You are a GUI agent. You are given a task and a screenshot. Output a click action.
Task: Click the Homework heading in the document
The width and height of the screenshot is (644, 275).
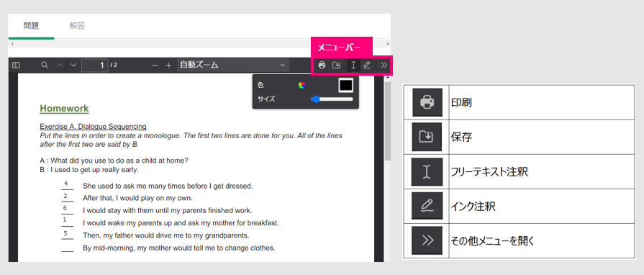(64, 109)
